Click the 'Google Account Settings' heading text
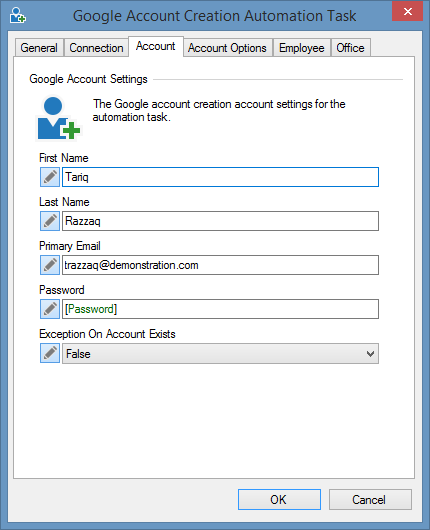 coord(89,79)
